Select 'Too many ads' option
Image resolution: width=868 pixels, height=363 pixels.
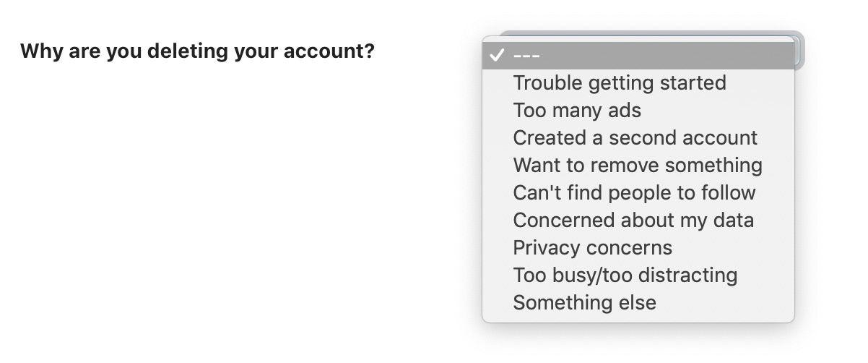click(576, 111)
